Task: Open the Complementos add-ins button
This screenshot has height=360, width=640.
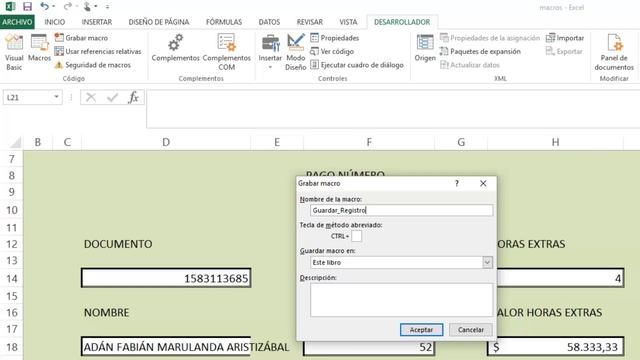Action: [176, 48]
